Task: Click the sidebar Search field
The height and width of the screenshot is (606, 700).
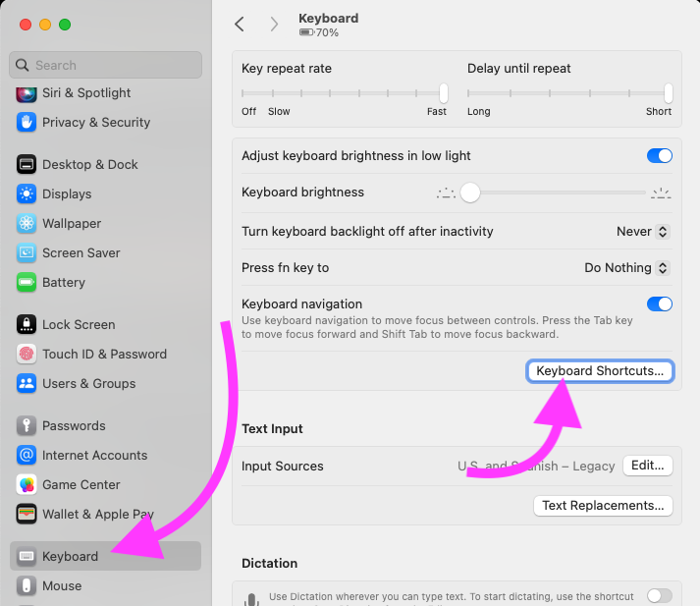Action: 106,65
